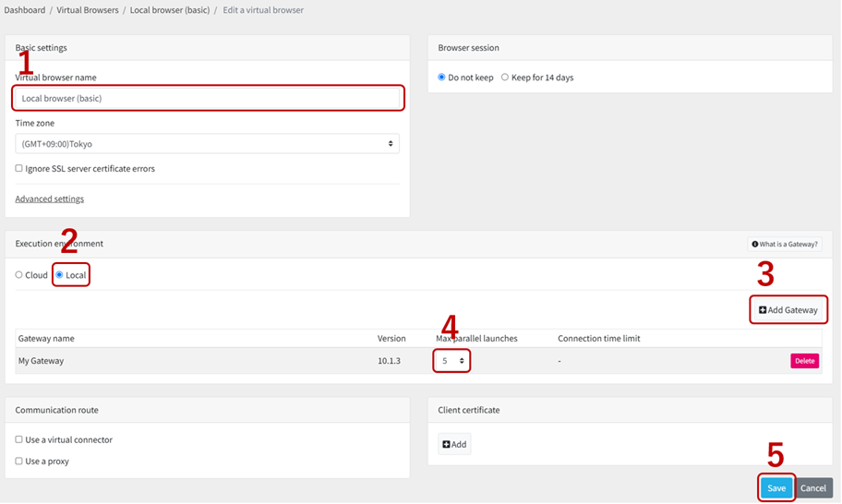Click the What is a Gateway? button

[x=785, y=245]
